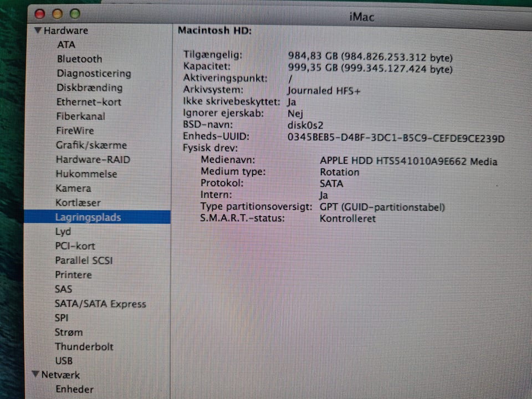
Task: Select Fiberkanal in the sidebar
Action: click(x=80, y=116)
